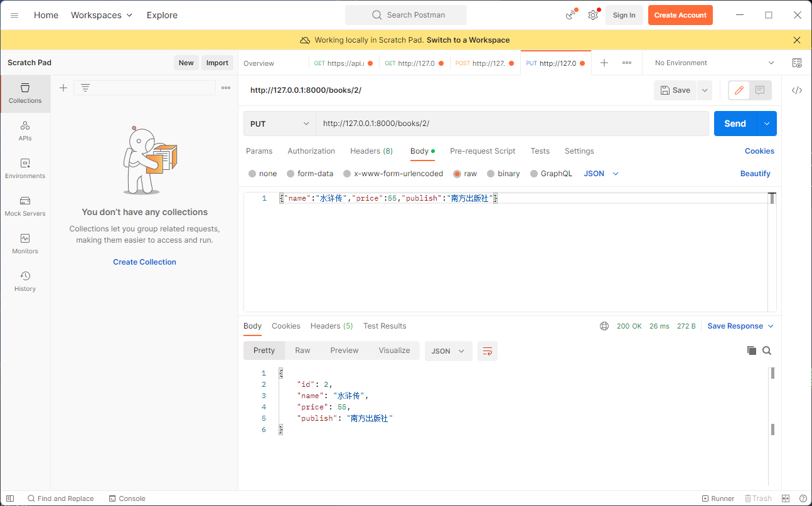The height and width of the screenshot is (506, 812).
Task: Open the APIs sidebar section
Action: [25, 131]
